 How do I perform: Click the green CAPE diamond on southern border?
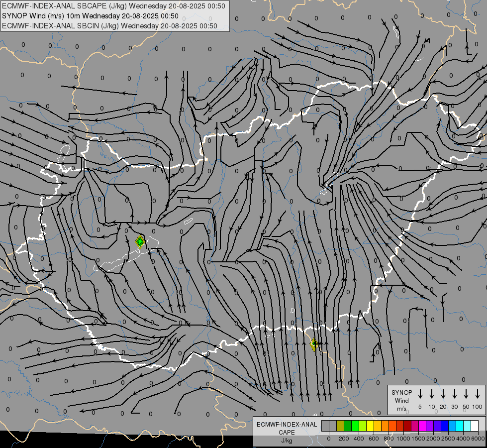(x=314, y=344)
